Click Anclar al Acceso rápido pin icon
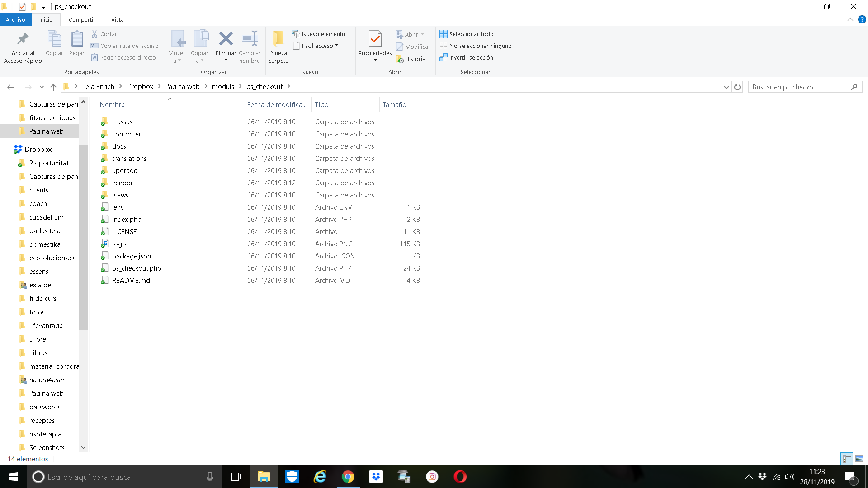This screenshot has width=868, height=488. click(23, 39)
